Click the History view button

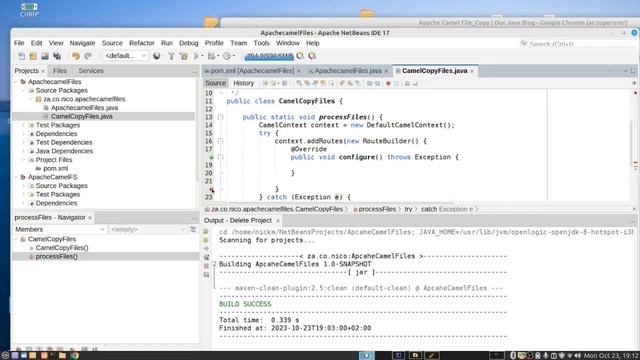coord(244,83)
